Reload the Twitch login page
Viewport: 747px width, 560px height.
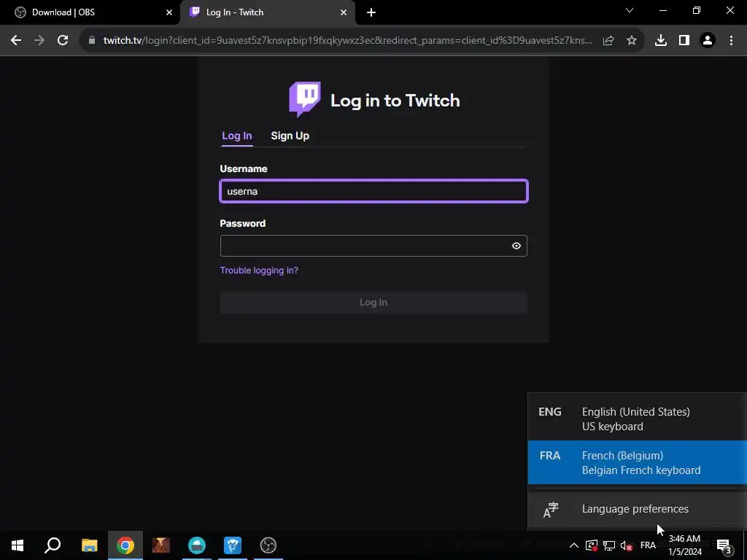[x=63, y=41]
